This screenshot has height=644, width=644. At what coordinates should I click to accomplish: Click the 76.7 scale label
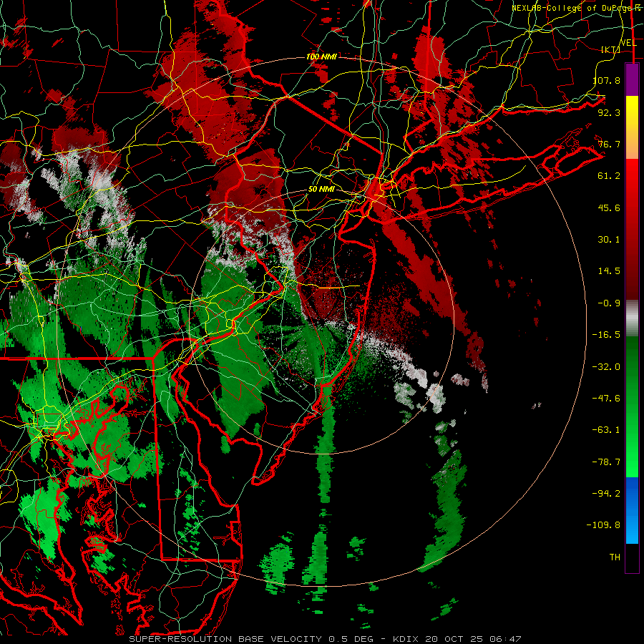(x=609, y=144)
